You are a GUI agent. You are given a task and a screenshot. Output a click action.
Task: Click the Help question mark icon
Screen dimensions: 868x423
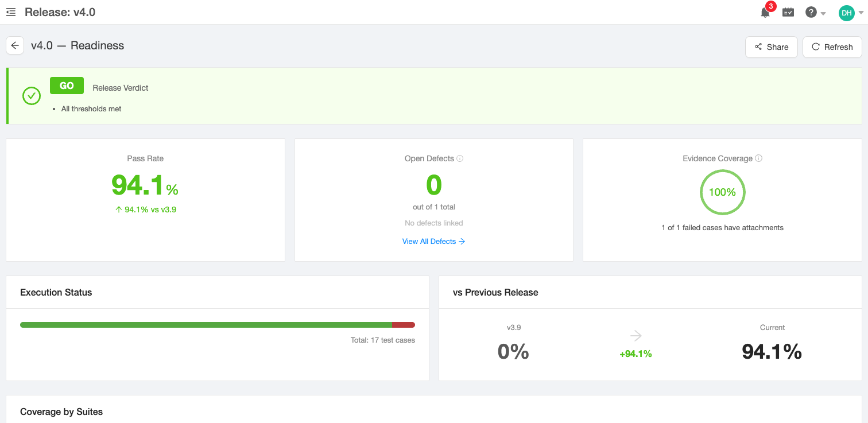pos(811,12)
